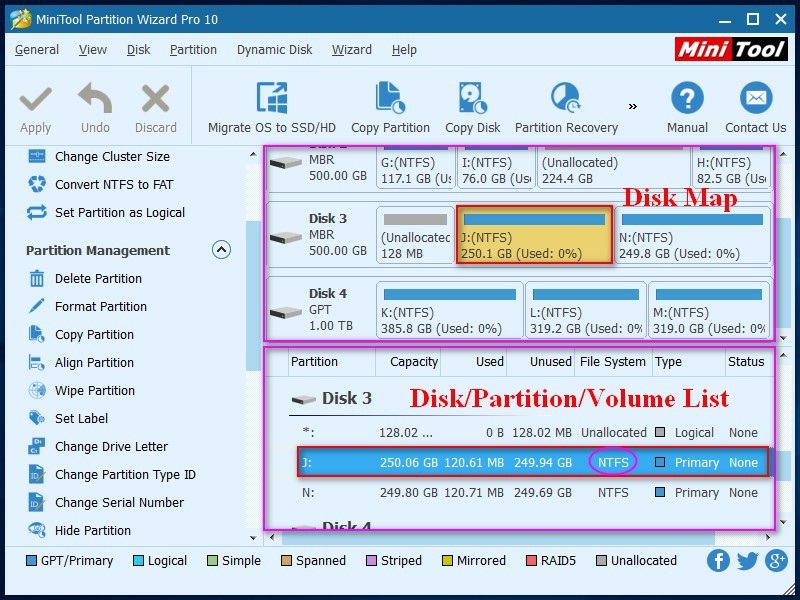Open the Dynamic Disk menu

[x=274, y=50]
